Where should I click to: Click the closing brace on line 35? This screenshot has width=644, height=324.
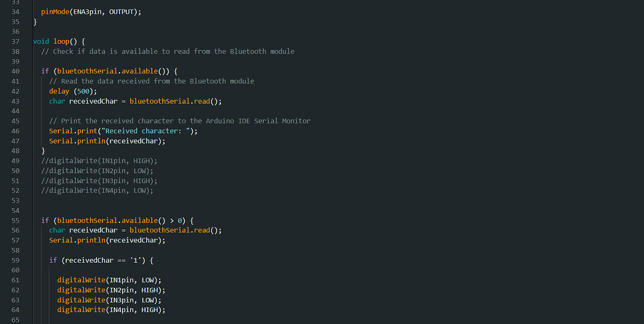click(35, 22)
